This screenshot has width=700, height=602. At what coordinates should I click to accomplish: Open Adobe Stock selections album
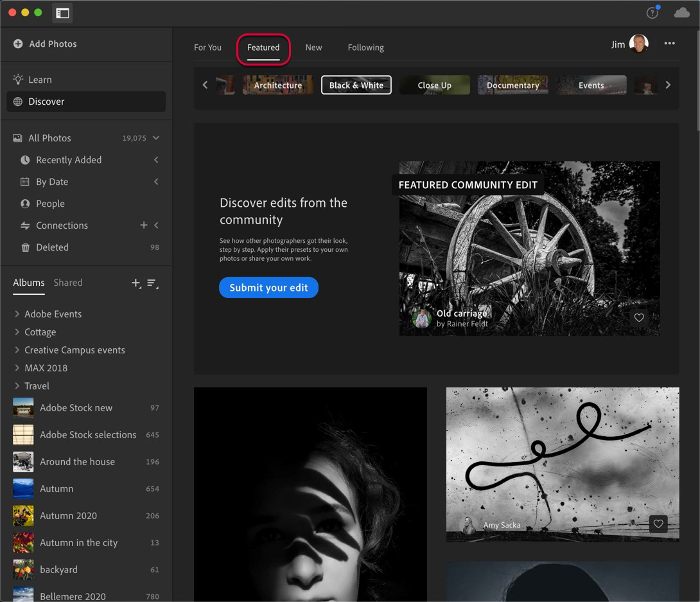86,434
